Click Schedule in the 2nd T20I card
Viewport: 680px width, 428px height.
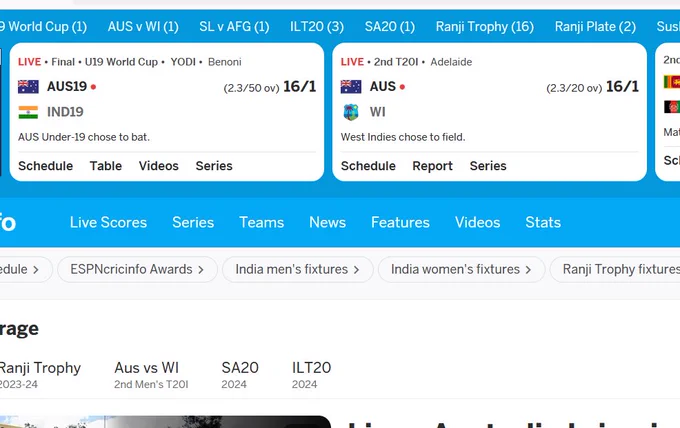368,166
